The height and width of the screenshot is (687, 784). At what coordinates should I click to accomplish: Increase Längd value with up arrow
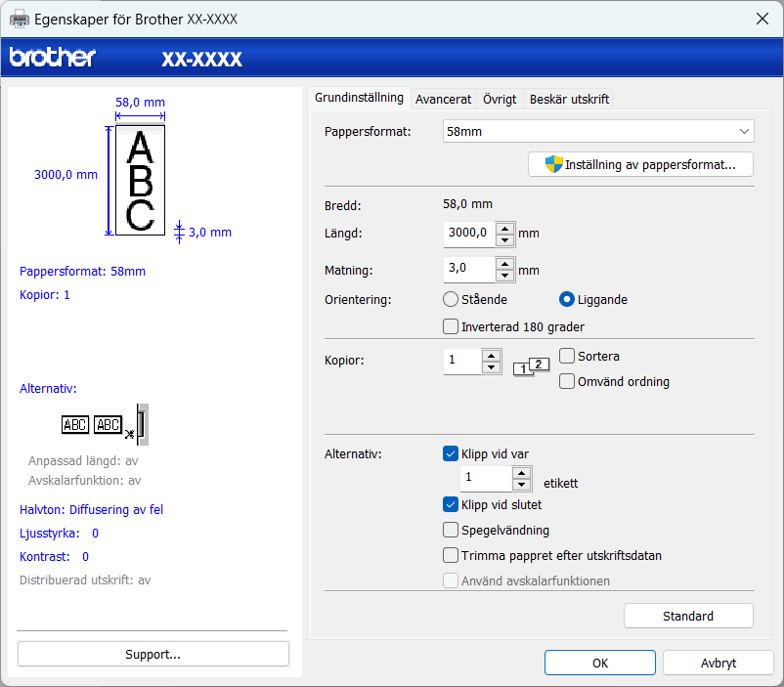[x=504, y=228]
